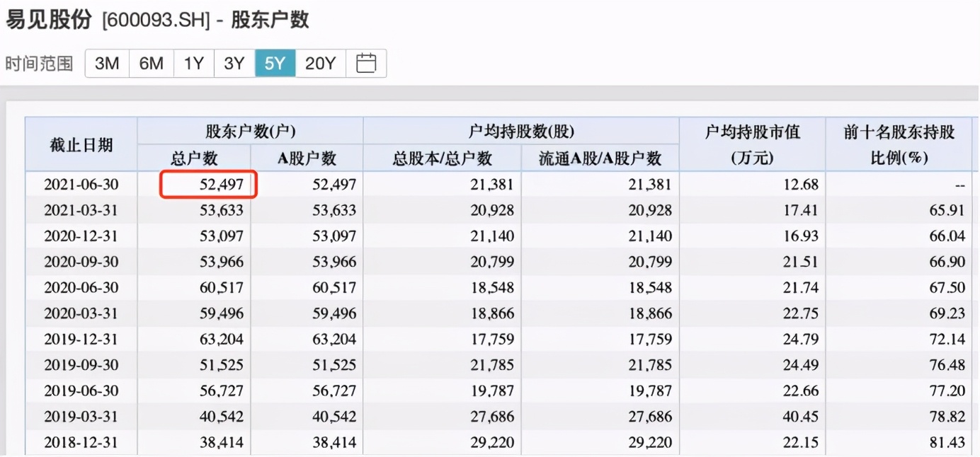The height and width of the screenshot is (457, 980).
Task: Select the 3Y time range
Action: 234,64
